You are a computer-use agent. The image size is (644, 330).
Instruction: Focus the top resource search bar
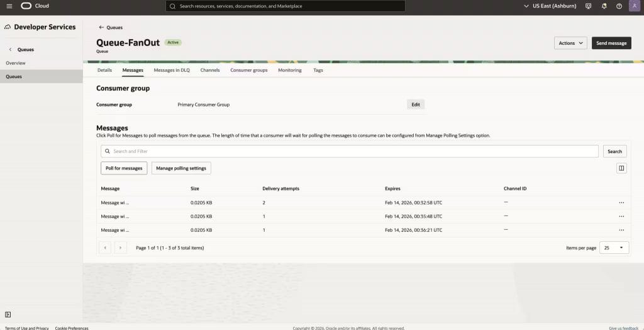(x=286, y=6)
